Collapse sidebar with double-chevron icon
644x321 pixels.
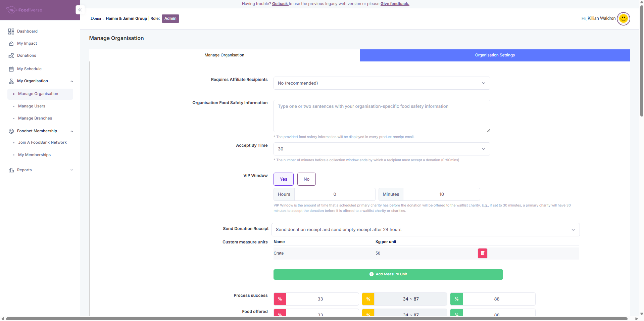(80, 10)
